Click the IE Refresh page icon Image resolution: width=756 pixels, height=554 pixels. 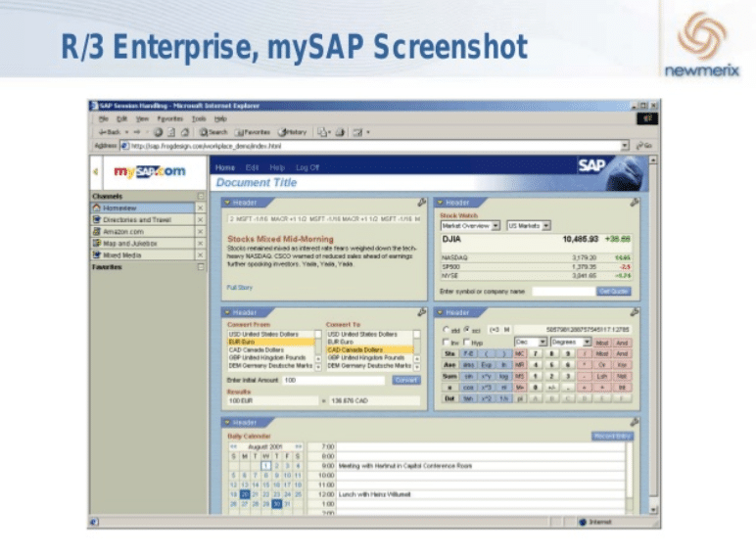click(x=171, y=131)
